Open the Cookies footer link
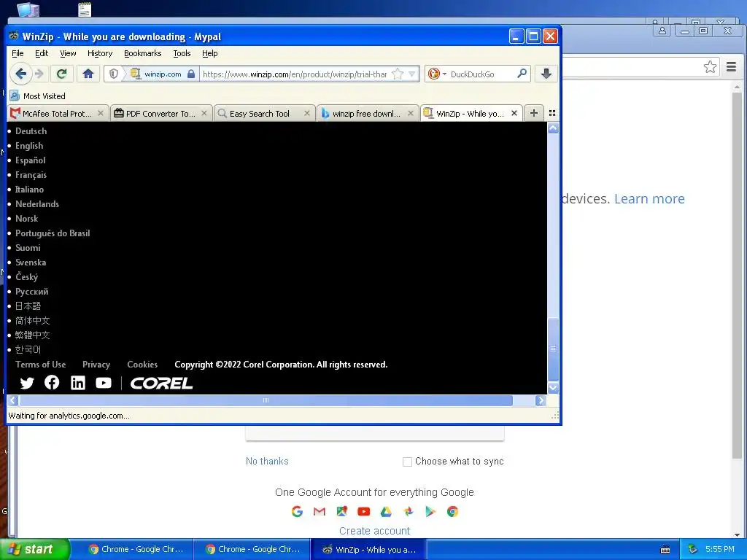This screenshot has height=560, width=747. click(142, 365)
